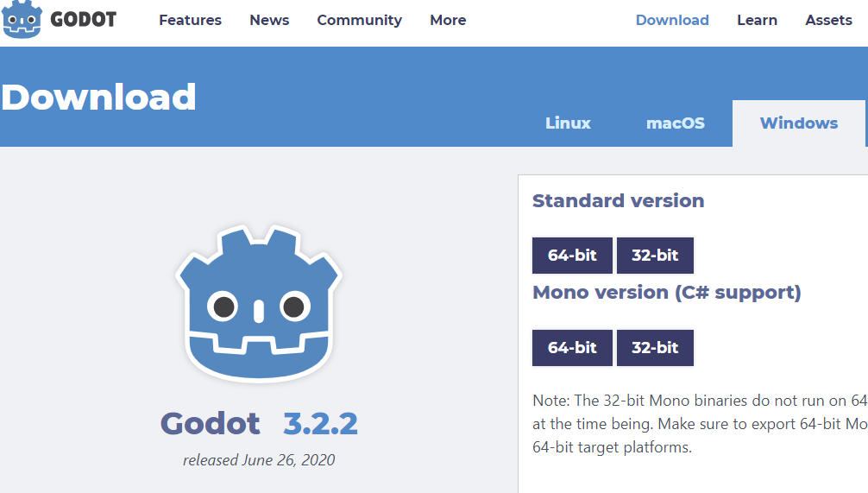Open the News page link
The image size is (868, 493).
pyautogui.click(x=269, y=20)
